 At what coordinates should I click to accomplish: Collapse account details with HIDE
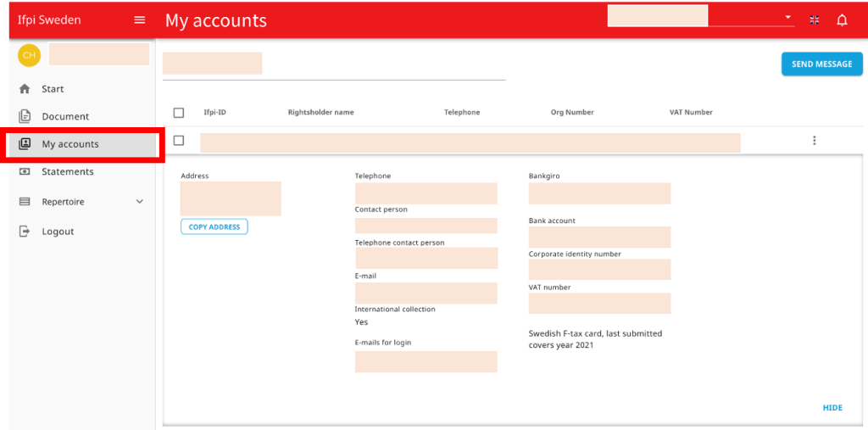pyautogui.click(x=832, y=408)
